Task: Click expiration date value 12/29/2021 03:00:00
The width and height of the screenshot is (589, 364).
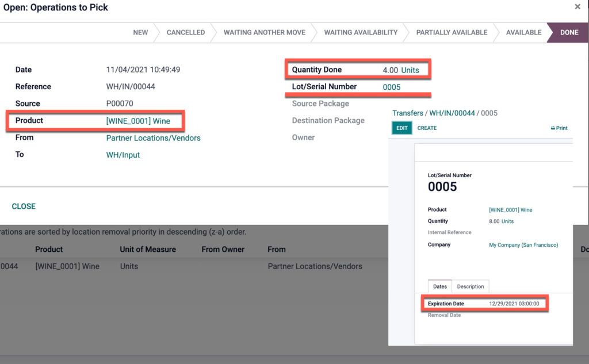Action: pyautogui.click(x=514, y=304)
